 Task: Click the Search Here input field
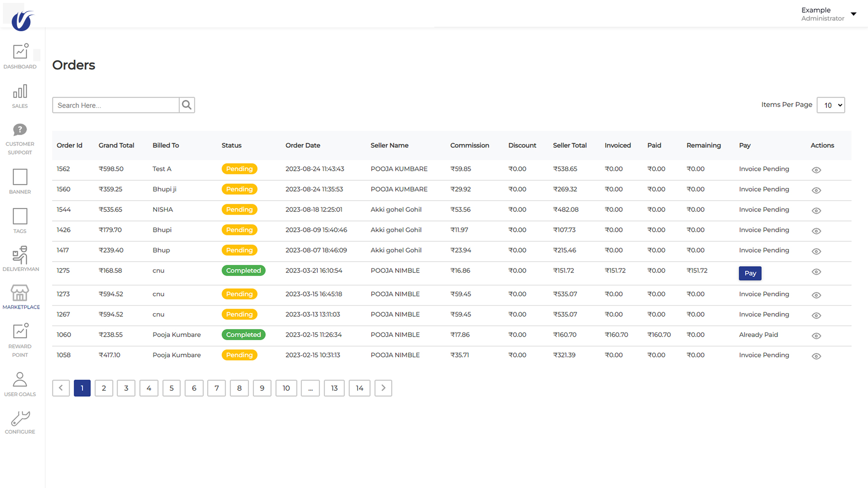116,105
